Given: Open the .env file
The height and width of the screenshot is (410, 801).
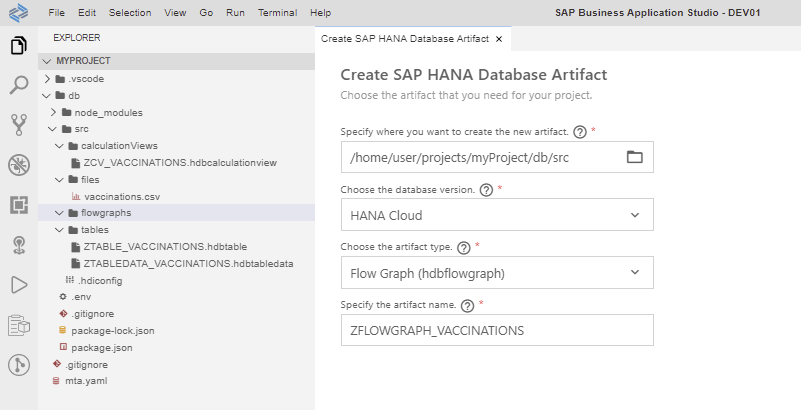Looking at the screenshot, I should (x=81, y=297).
